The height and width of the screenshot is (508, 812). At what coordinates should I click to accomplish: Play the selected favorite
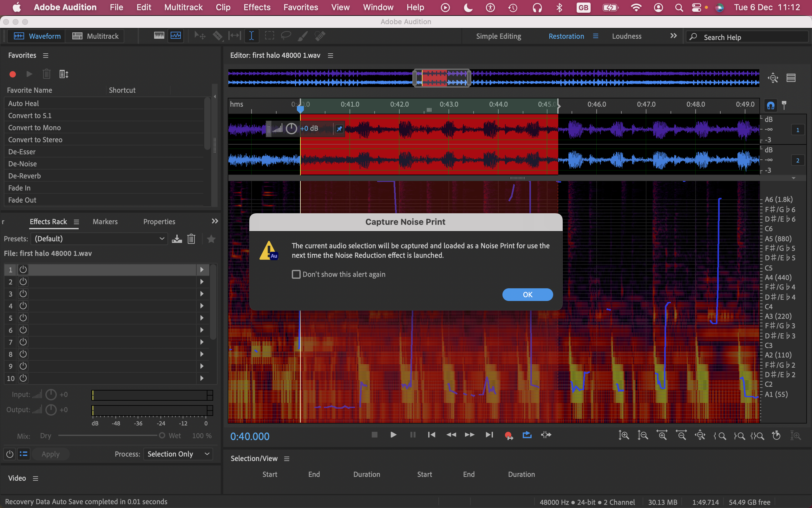[29, 74]
